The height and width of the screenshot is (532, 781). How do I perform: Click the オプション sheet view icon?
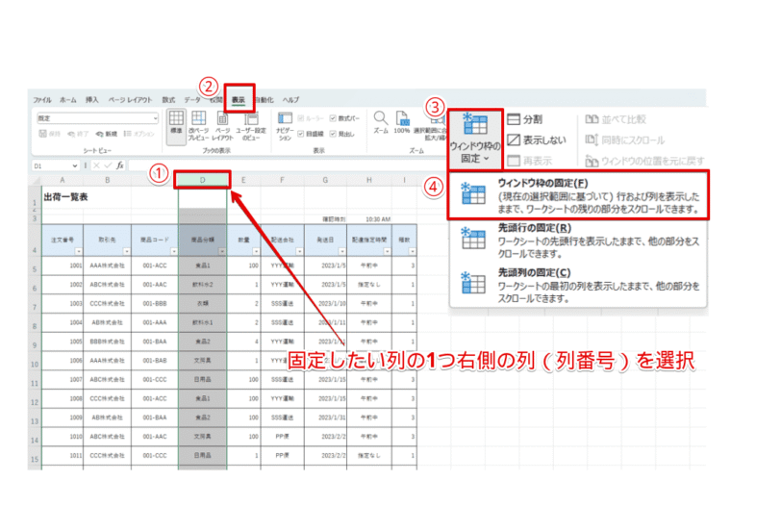(x=128, y=134)
